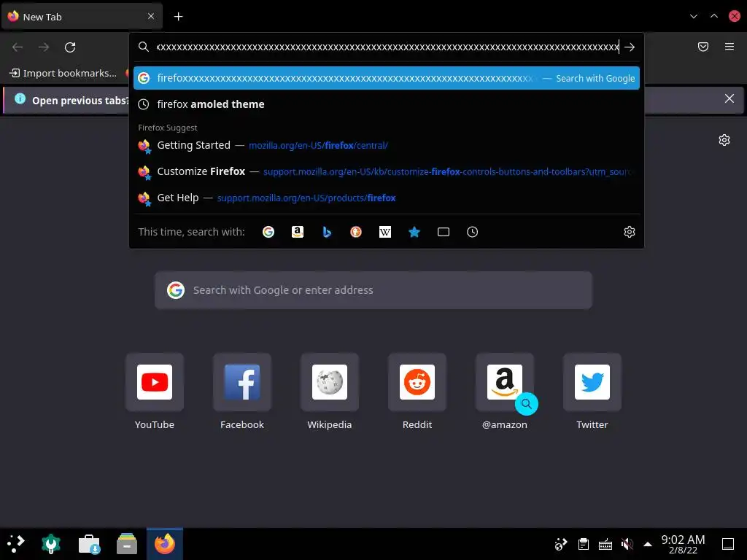Image resolution: width=747 pixels, height=560 pixels.
Task: Search this time with Amazon icon
Action: pos(298,232)
